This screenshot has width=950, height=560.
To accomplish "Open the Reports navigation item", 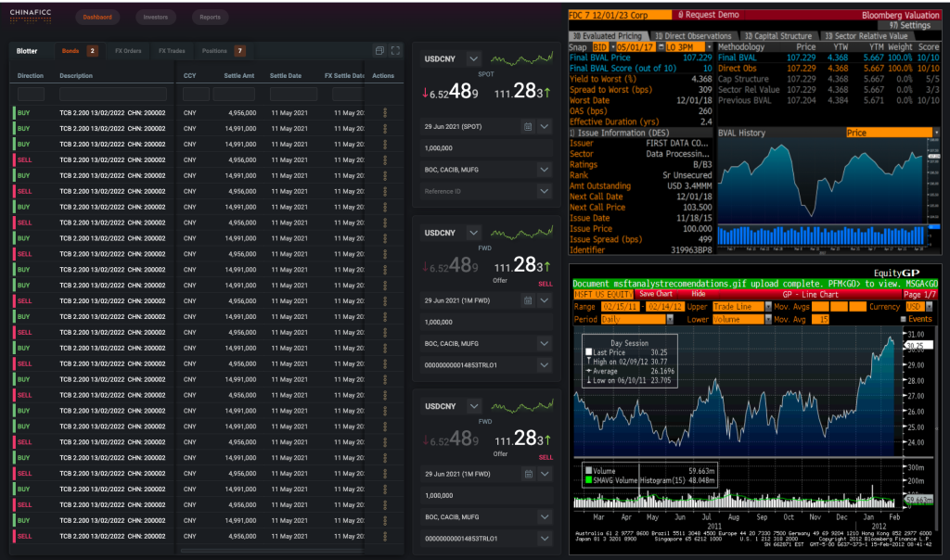I will click(211, 17).
